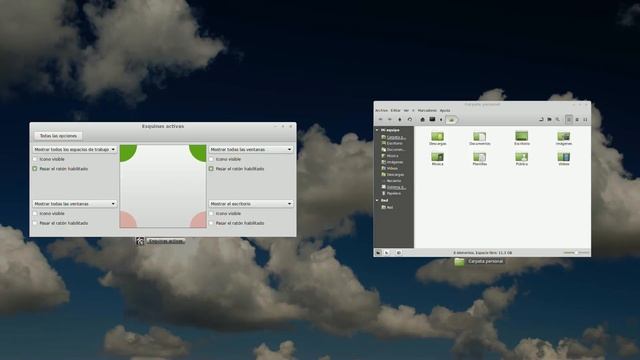Click the Esquinas activas caption below window
Image resolution: width=640 pixels, height=360 pixels.
(166, 241)
